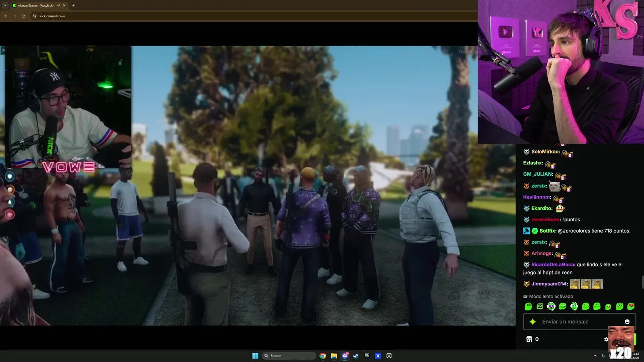Click username Keviinnnm in chat

click(537, 197)
